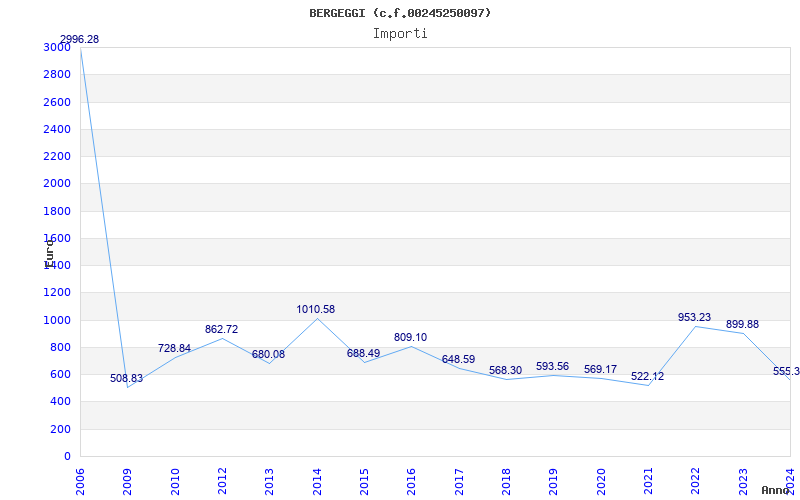Click the 862.72 value label

[221, 330]
